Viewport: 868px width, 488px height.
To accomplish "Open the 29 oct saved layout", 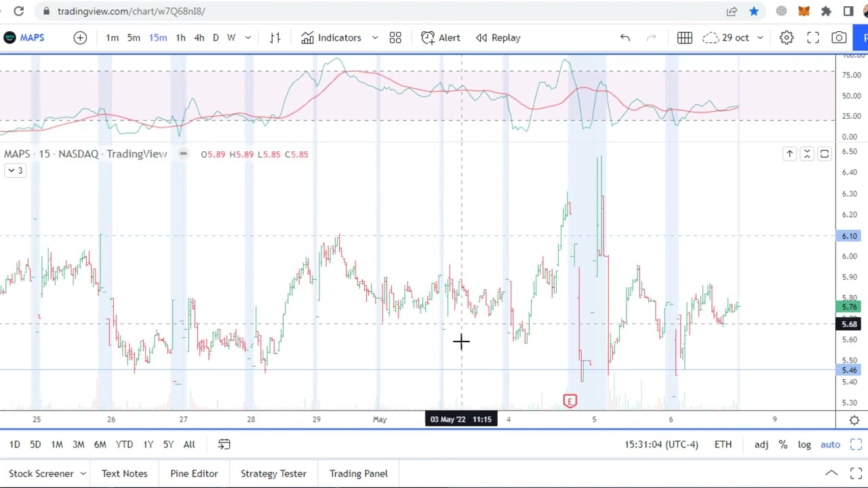I will coord(726,37).
